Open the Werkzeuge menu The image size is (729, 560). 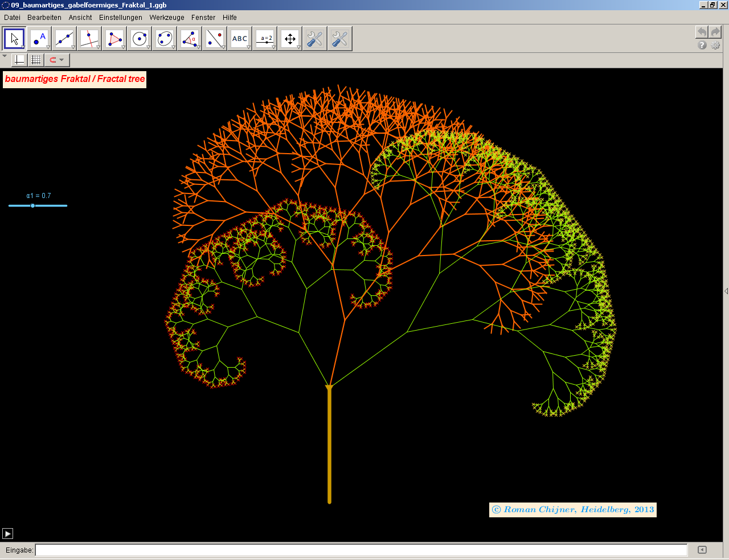tap(167, 18)
